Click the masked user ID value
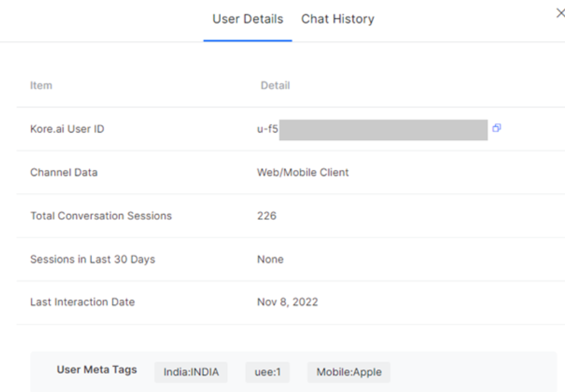The image size is (565, 392). point(373,130)
